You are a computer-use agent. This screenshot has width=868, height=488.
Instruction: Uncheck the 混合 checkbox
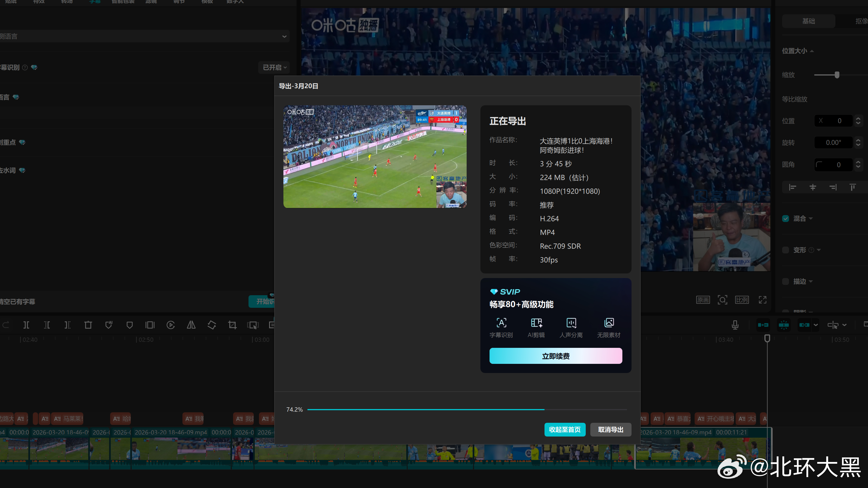click(x=786, y=219)
